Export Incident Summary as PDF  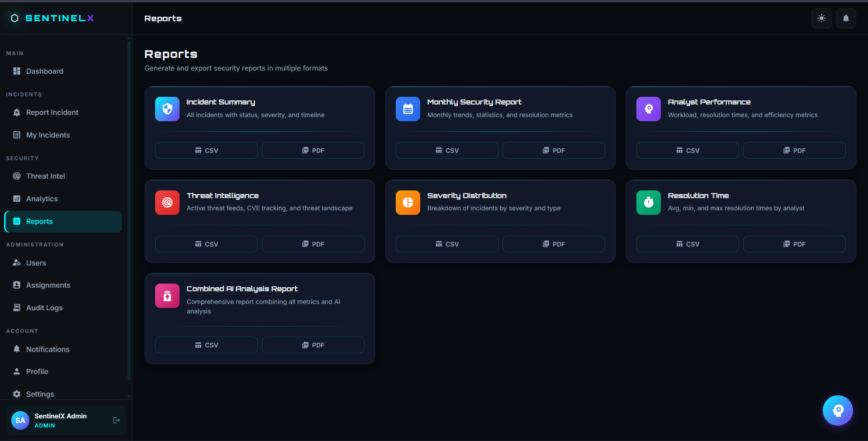pos(313,151)
